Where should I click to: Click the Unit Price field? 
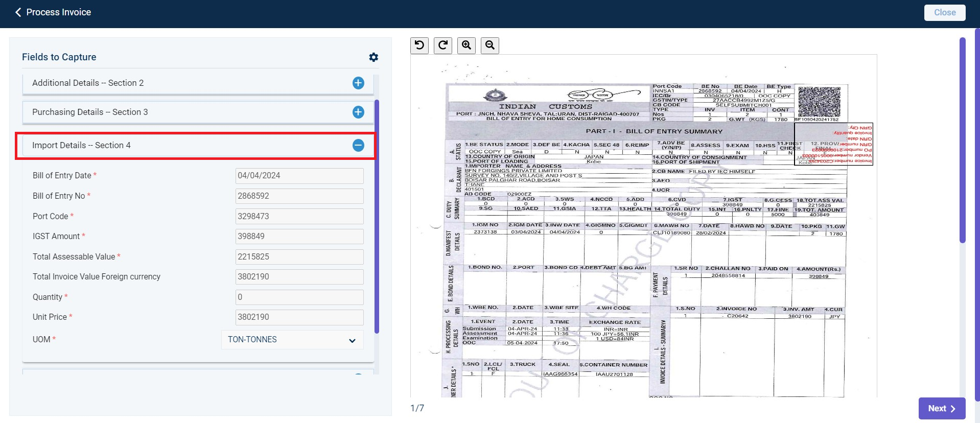point(299,317)
